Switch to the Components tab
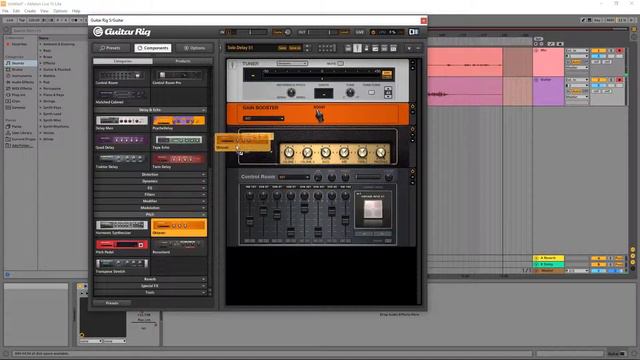The height and width of the screenshot is (360, 640). pos(153,48)
